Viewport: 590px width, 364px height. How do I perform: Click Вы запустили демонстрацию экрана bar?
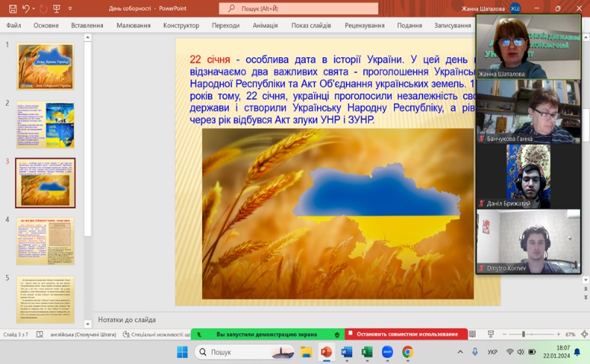(x=268, y=334)
